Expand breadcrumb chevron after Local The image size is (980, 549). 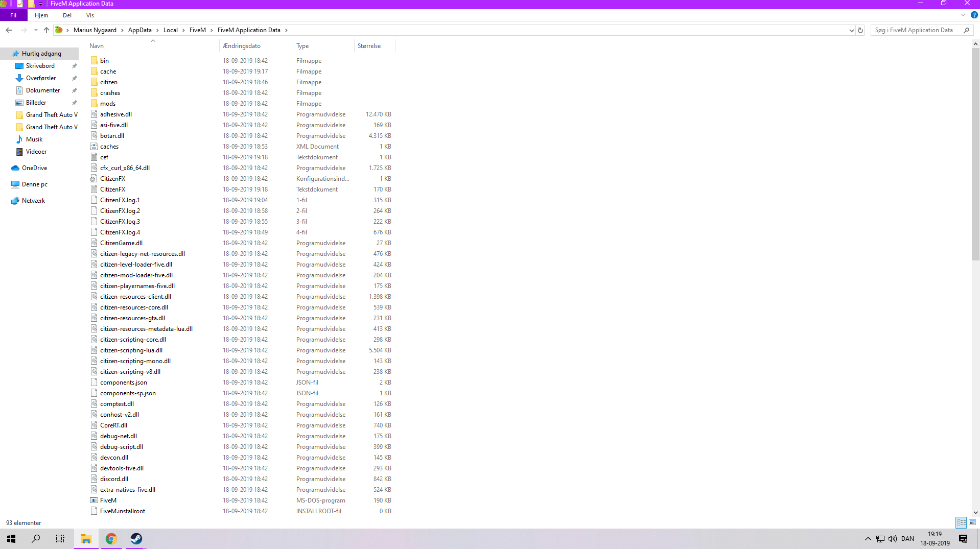[x=183, y=30]
